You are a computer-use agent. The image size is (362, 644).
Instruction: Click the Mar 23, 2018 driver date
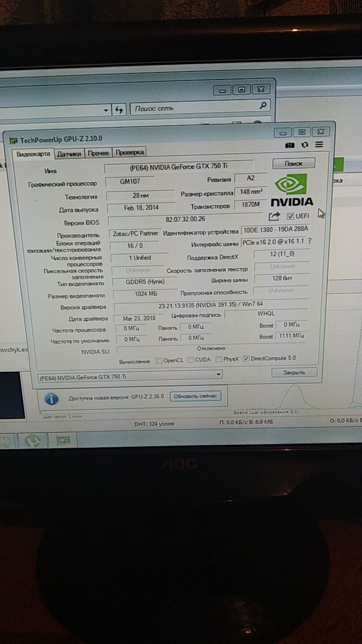(139, 318)
